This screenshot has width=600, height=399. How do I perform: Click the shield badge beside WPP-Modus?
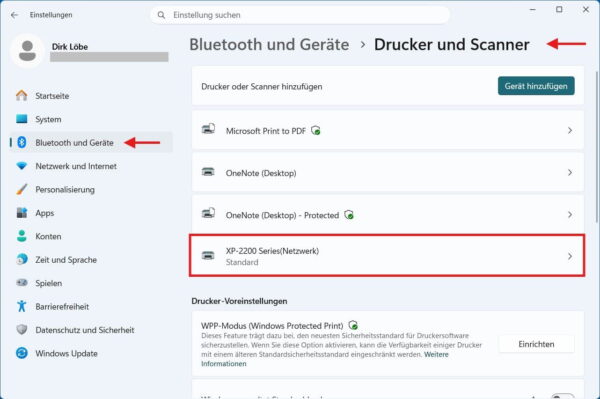[x=353, y=326]
